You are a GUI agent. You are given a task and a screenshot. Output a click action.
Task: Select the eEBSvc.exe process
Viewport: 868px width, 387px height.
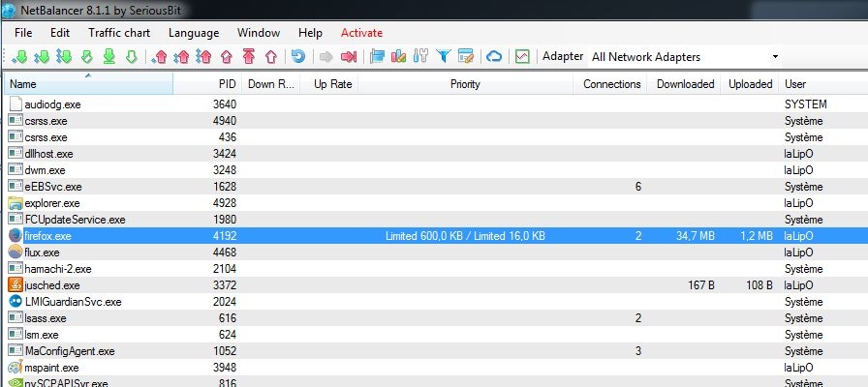point(436,187)
